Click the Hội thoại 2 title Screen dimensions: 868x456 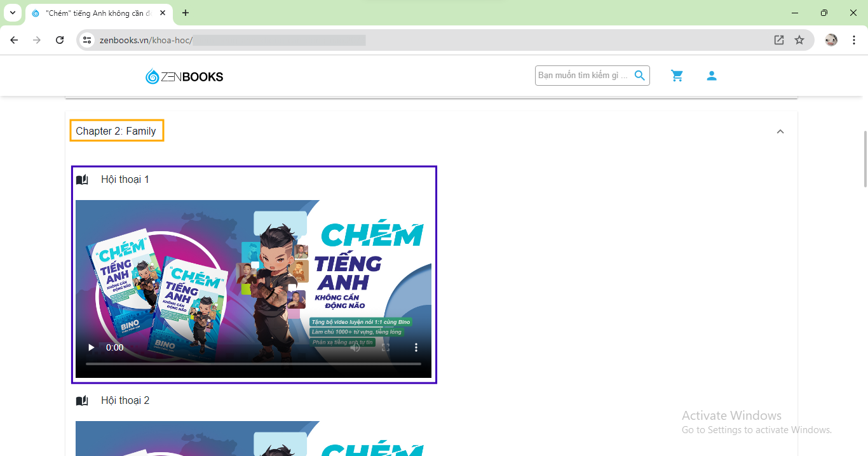click(x=125, y=401)
